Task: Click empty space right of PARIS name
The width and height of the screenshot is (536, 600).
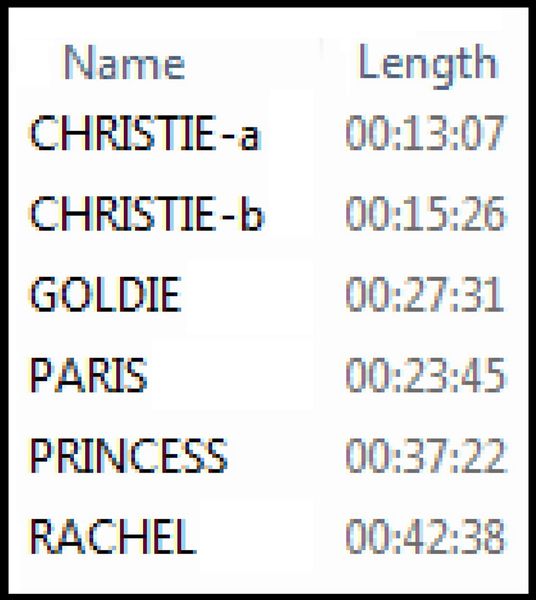Action: coord(231,375)
